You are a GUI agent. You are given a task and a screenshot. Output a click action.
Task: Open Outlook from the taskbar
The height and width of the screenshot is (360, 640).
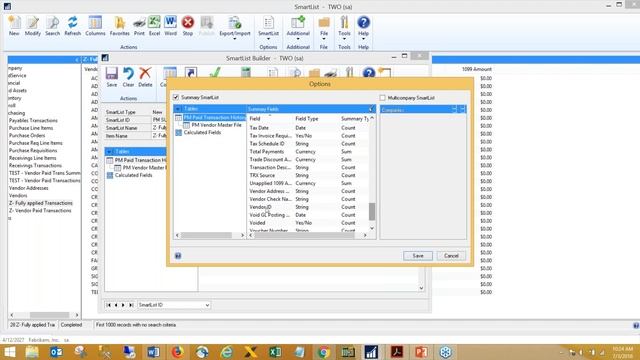click(56, 352)
